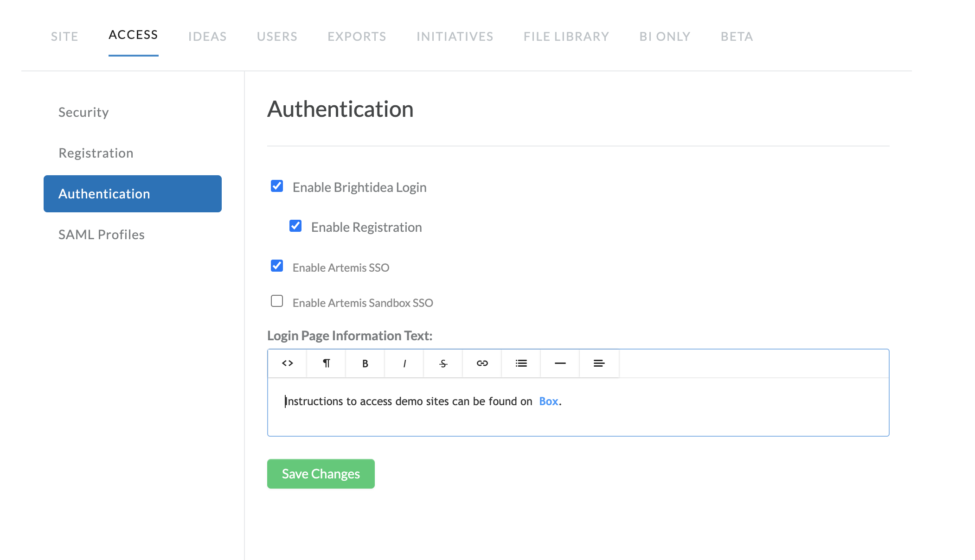
Task: Switch to the INITIATIVES tab
Action: click(x=455, y=36)
